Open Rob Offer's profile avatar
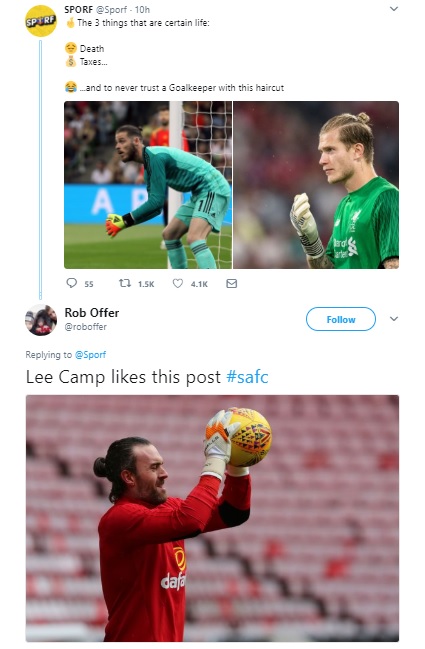This screenshot has width=425, height=649. (x=41, y=320)
